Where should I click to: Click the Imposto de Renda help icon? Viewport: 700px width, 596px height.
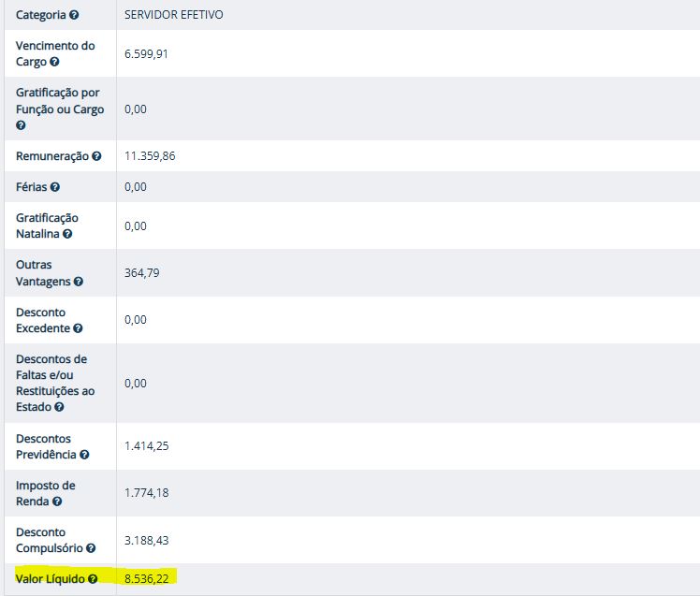57,502
